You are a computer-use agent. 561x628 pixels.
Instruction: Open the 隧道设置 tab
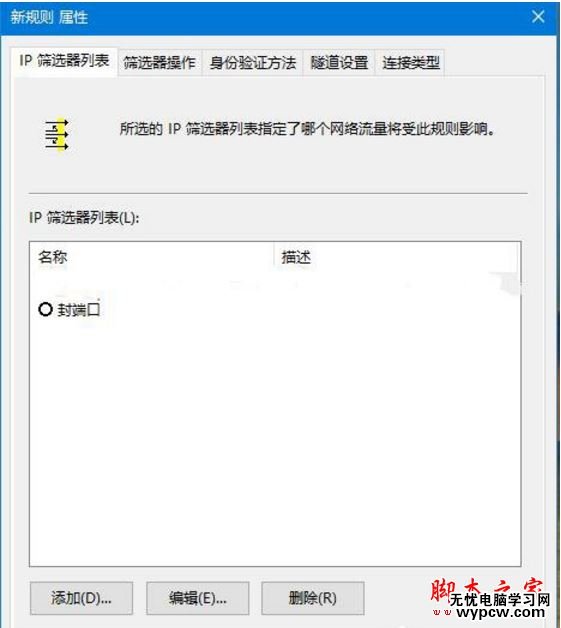339,62
